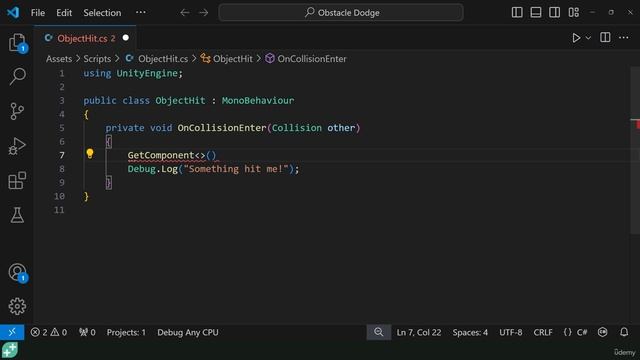The image size is (640, 360).
Task: Change CRLF end of line sequence
Action: pyautogui.click(x=543, y=332)
